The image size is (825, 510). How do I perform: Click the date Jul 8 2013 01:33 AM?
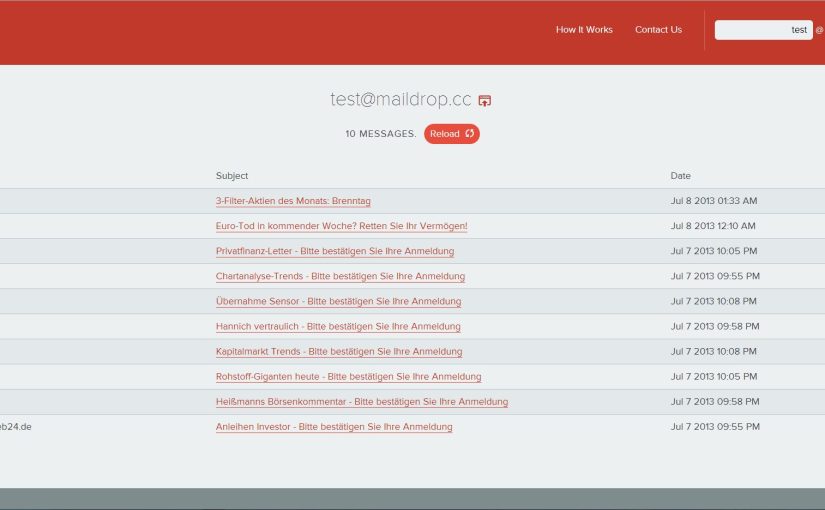click(713, 201)
